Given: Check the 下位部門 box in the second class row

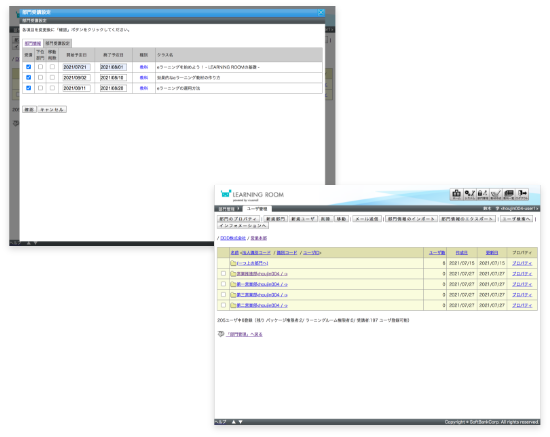Looking at the screenshot, I should [x=40, y=77].
